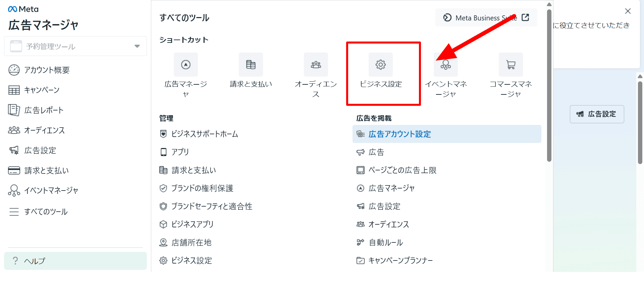Image resolution: width=644 pixels, height=294 pixels.
Task: Click the sidebar 広告設定 megaphone icon
Action: click(x=14, y=150)
